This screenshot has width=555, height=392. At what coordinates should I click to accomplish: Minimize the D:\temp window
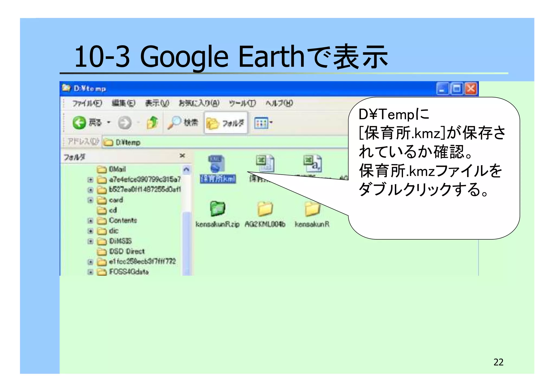(x=442, y=89)
